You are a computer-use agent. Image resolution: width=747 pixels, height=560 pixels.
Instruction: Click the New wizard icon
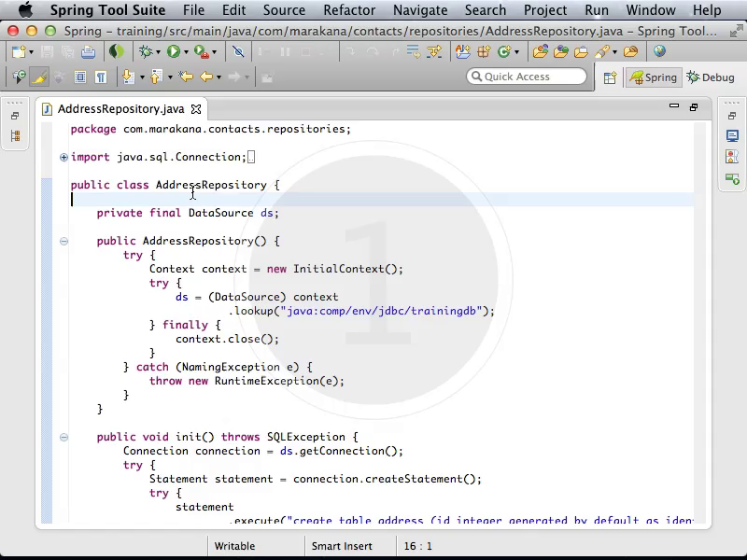[x=19, y=51]
